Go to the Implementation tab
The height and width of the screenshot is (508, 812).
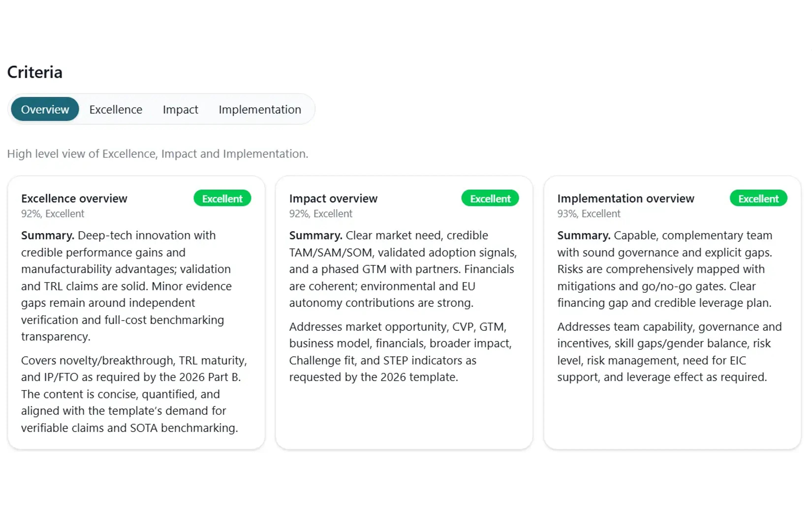point(260,109)
